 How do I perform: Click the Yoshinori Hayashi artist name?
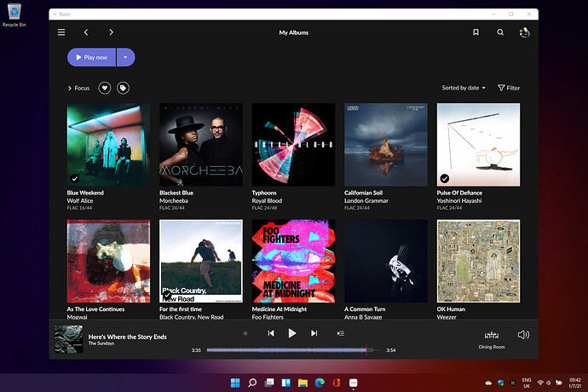[459, 201]
